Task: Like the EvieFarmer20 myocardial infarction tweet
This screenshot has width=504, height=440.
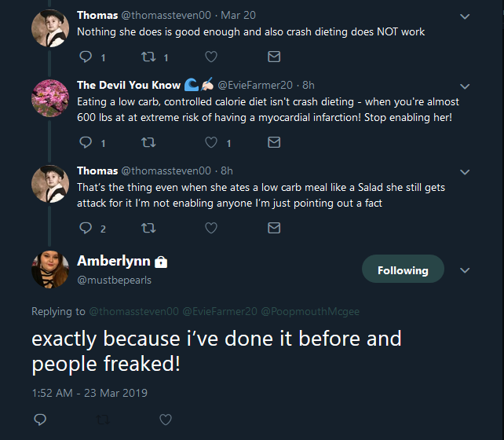Action: coord(211,142)
